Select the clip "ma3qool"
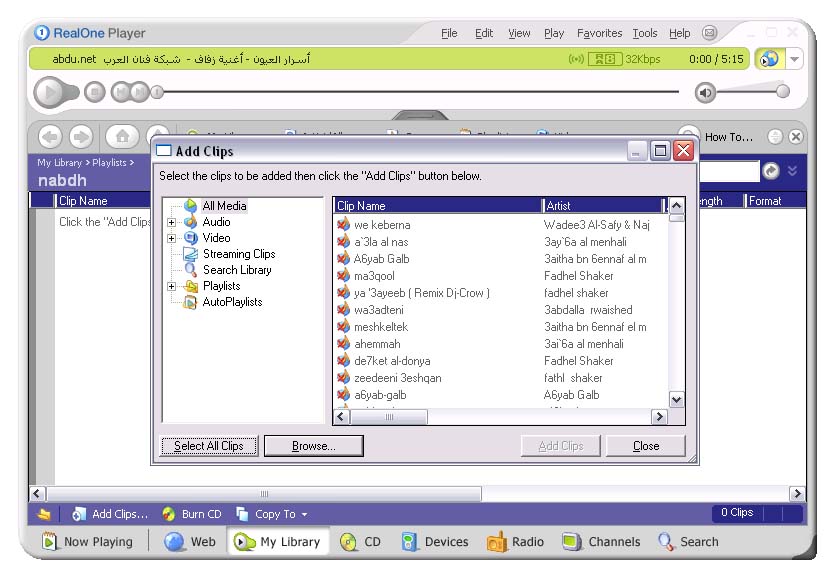This screenshot has width=835, height=581. click(x=374, y=276)
